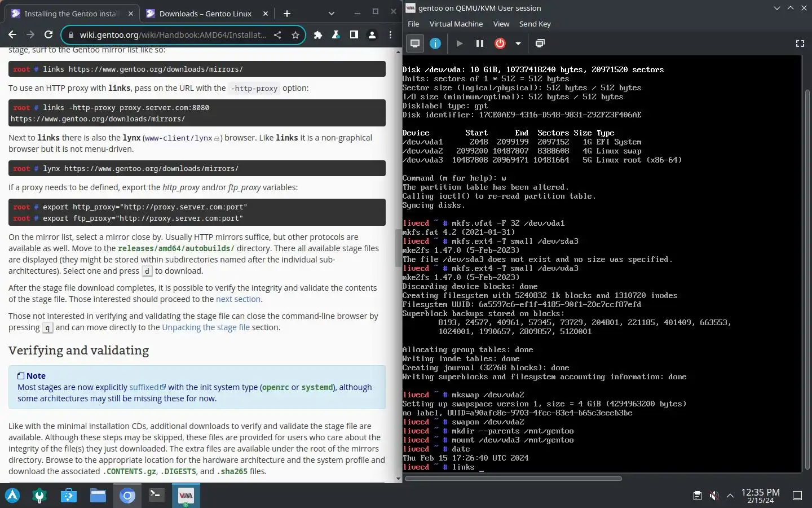Click the VM console vertical scrollbar

pyautogui.click(x=807, y=279)
